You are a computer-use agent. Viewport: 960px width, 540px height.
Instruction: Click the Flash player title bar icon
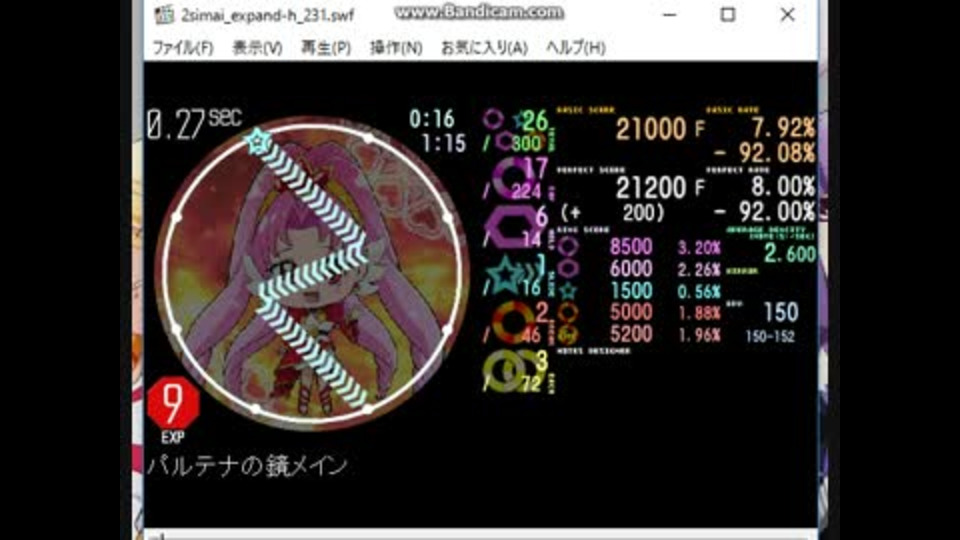(x=164, y=15)
